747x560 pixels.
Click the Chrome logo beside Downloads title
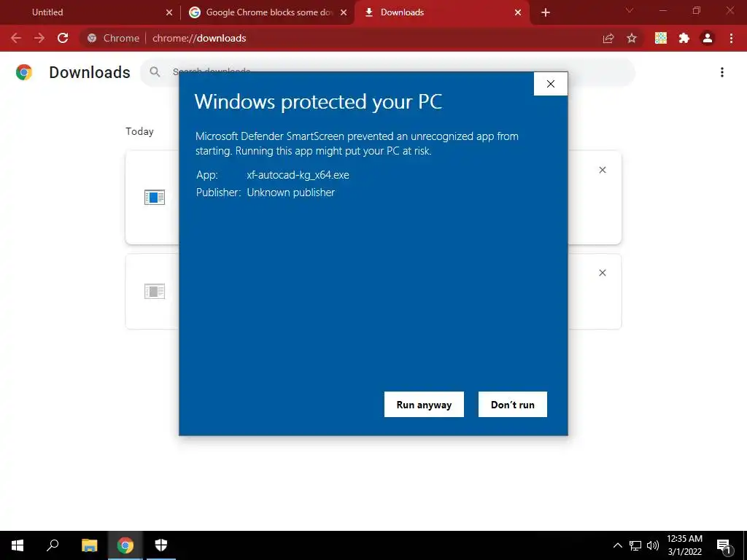24,72
